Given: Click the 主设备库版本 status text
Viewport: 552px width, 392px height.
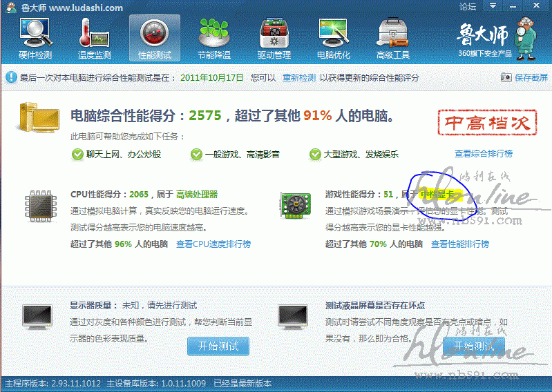Looking at the screenshot, I should (x=156, y=383).
